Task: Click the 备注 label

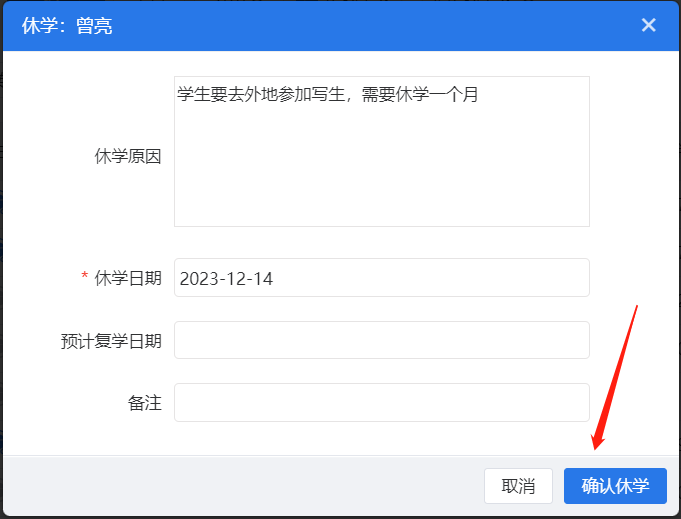Action: 145,403
